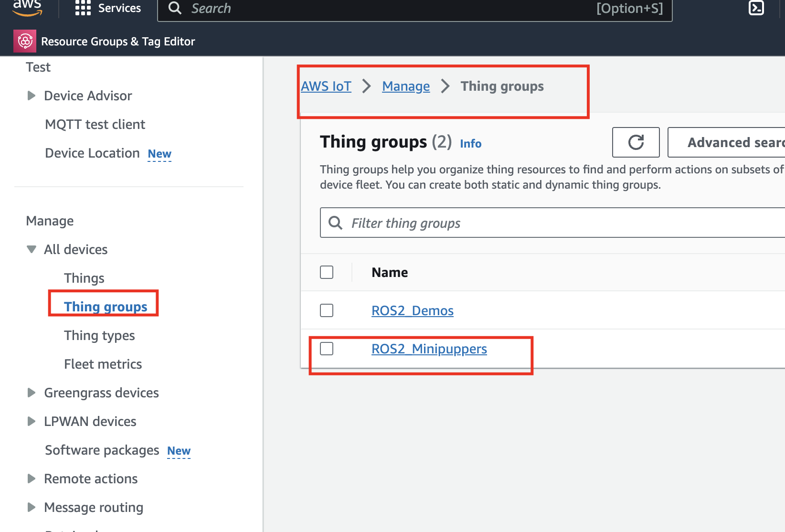Open the Services grid menu
785x532 pixels.
83,8
